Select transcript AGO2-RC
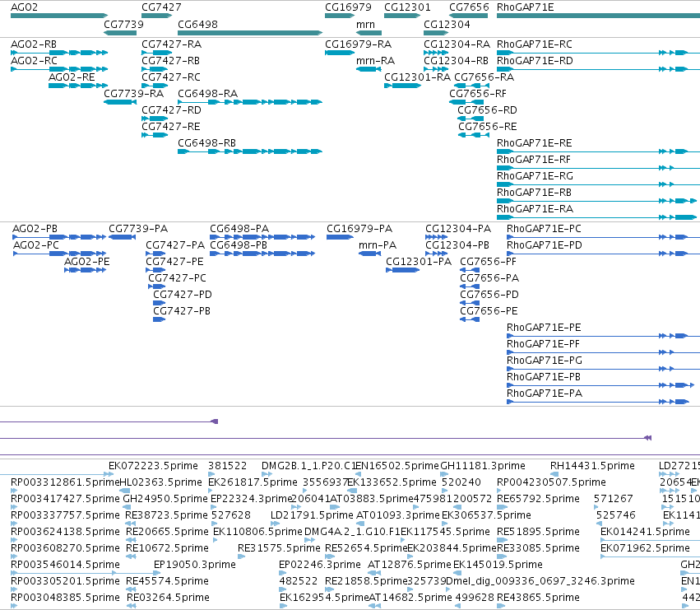 (x=34, y=61)
